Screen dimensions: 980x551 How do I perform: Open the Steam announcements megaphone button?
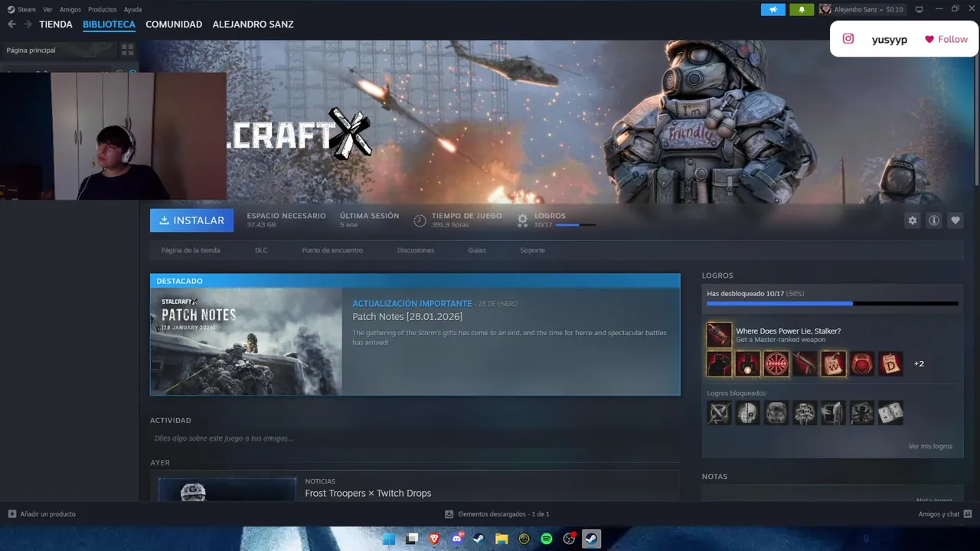(773, 9)
